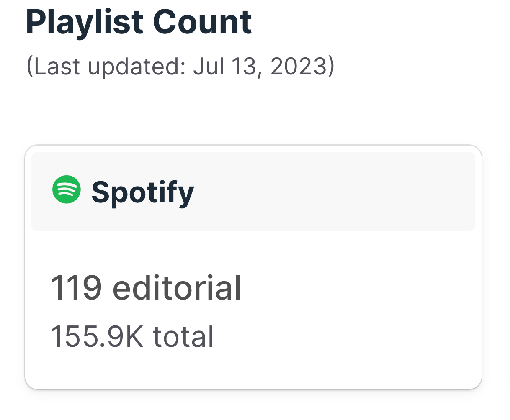This screenshot has width=510, height=420.
Task: Click blank card area right of total
Action: coord(343,337)
